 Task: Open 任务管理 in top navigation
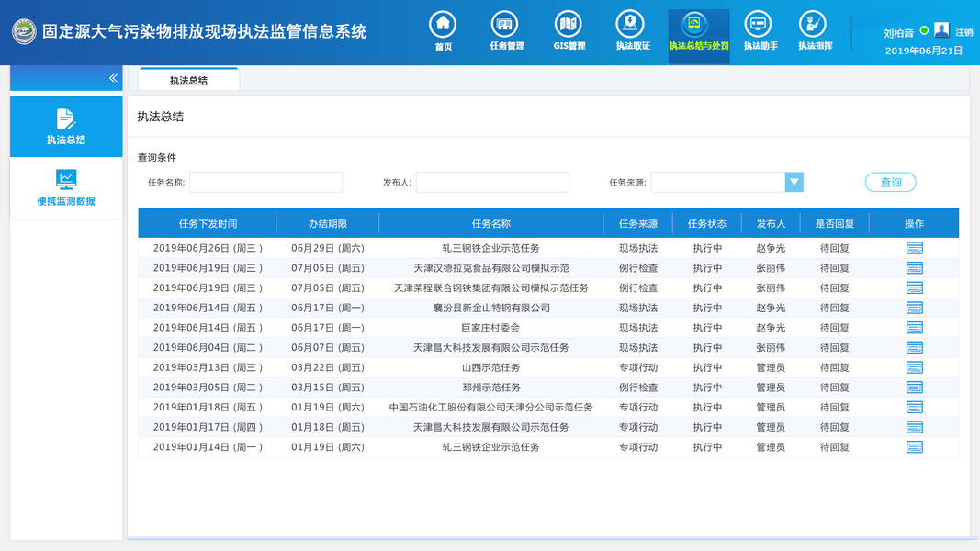pyautogui.click(x=506, y=30)
